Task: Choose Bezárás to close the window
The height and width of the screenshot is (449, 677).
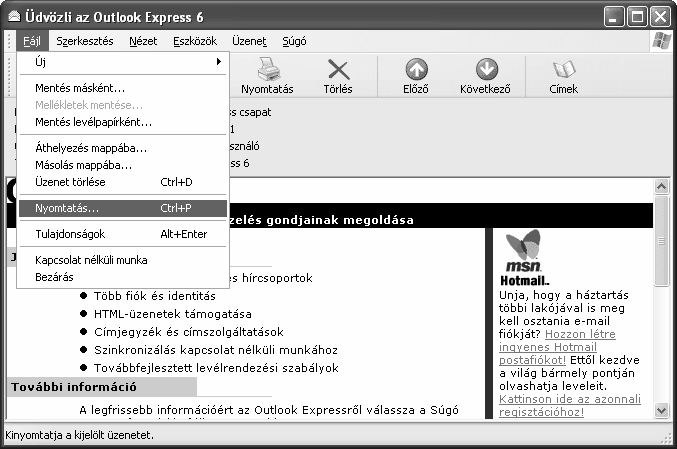Action: (x=123, y=277)
